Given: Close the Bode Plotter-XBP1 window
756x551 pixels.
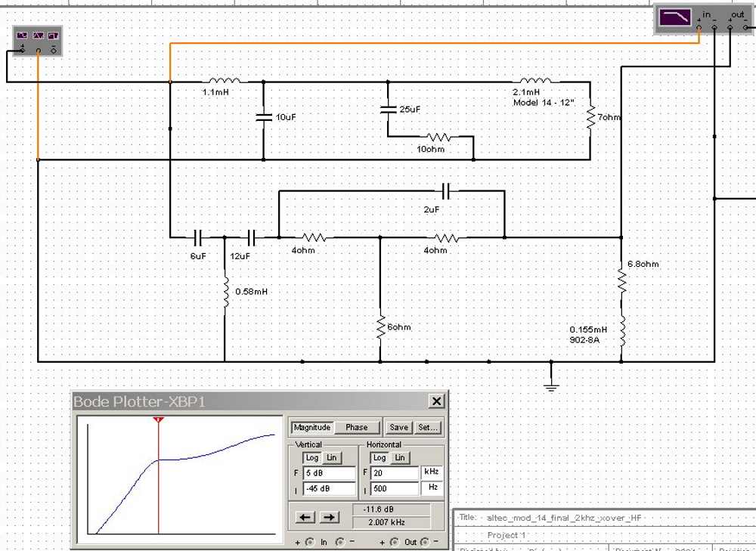Looking at the screenshot, I should pyautogui.click(x=436, y=401).
